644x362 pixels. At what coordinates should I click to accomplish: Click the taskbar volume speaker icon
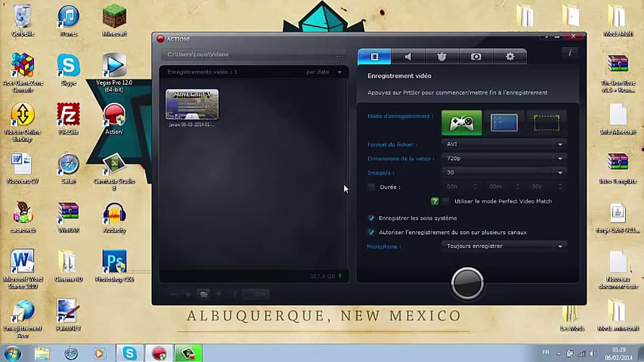coord(592,353)
